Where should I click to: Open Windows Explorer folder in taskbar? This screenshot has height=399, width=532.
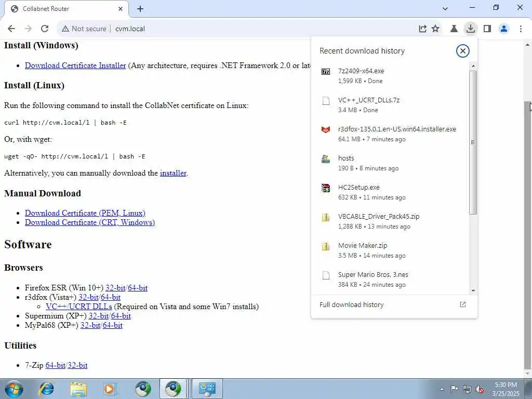pos(79,389)
